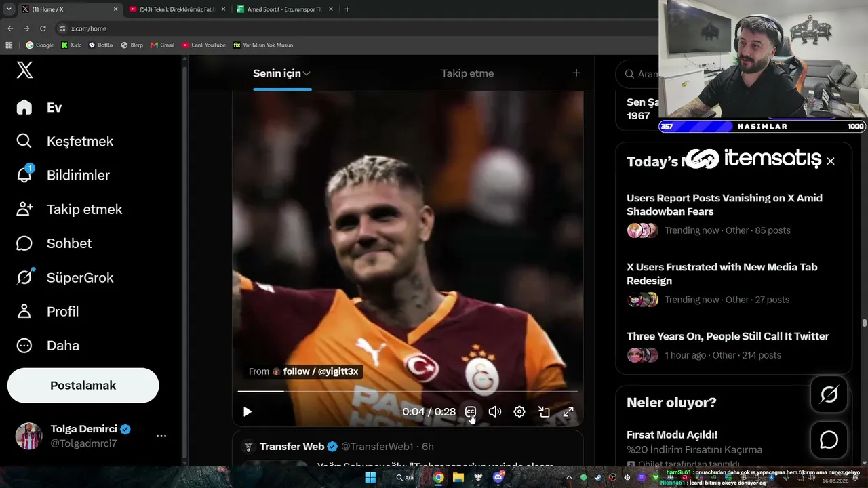Open Var Mısın Yok Musun bookmark

[x=263, y=45]
